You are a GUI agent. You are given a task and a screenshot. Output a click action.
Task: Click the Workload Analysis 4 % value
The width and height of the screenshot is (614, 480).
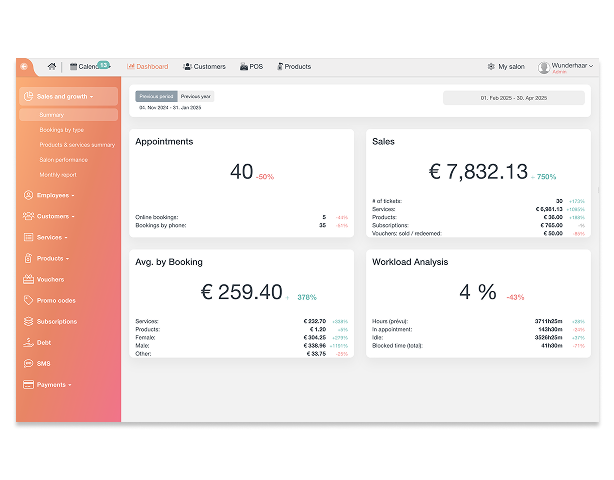coord(478,292)
